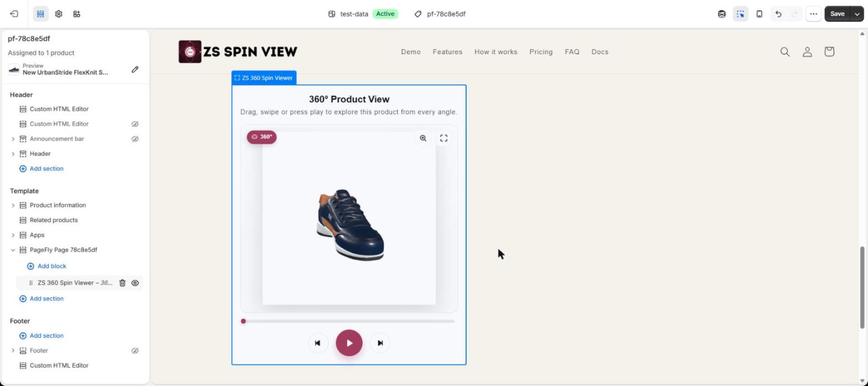Image resolution: width=868 pixels, height=386 pixels.
Task: Show the hidden Footer section
Action: [x=135, y=351]
